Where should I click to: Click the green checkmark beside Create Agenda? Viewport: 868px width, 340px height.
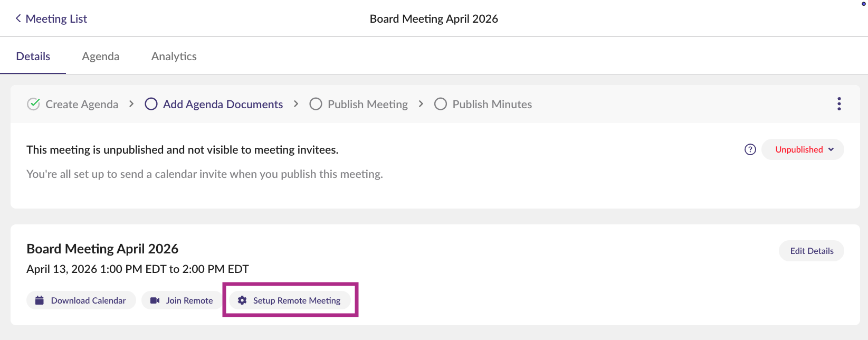click(x=33, y=104)
